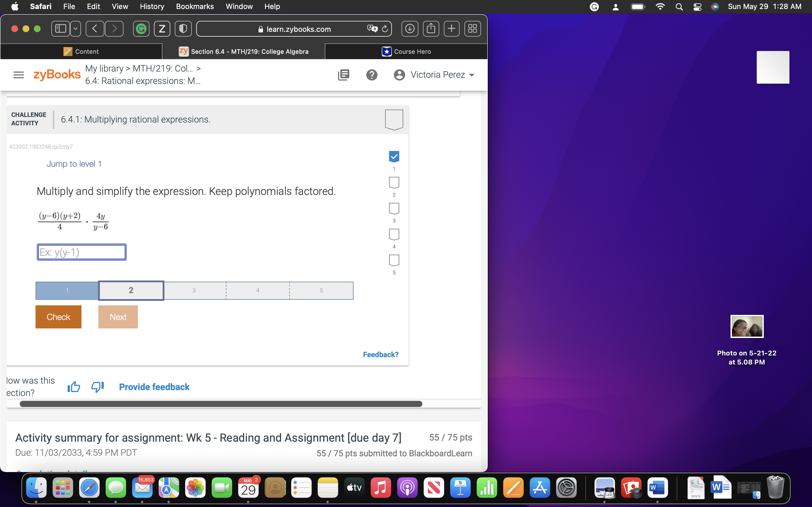Select segment 3 on the level progress bar
Screen dimensions: 812x507
tap(194, 290)
